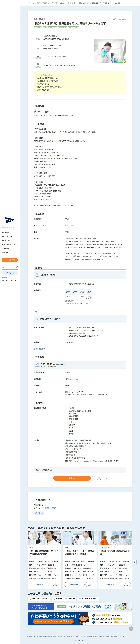Open the footer 情報セキュリティ基本方針 link
Viewport: 140px width, 644px height.
point(114,636)
